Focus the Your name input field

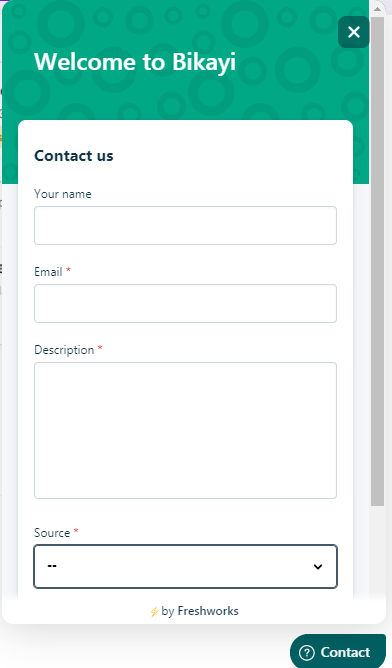pos(185,225)
